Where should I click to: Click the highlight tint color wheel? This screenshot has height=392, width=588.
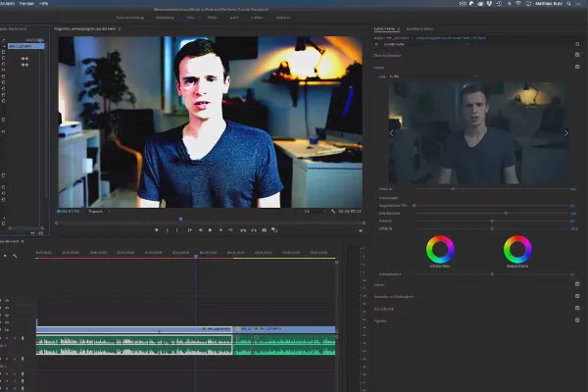(x=517, y=250)
